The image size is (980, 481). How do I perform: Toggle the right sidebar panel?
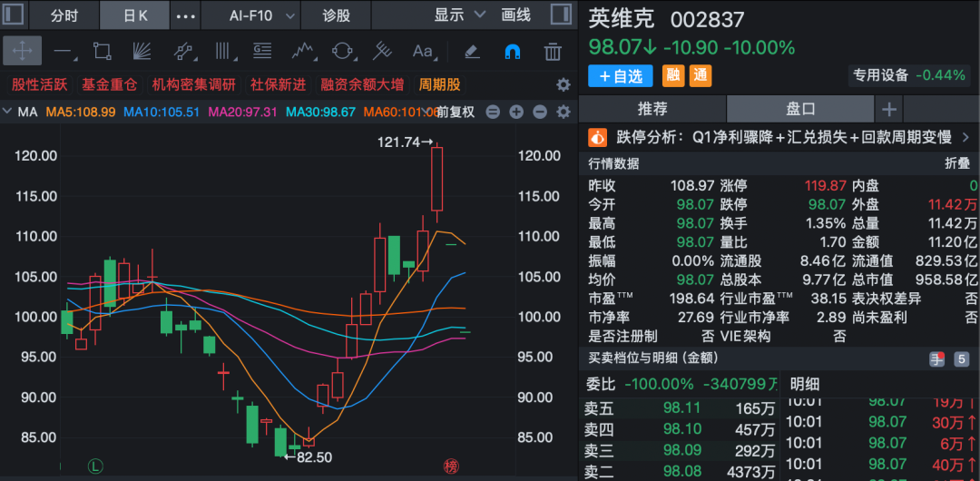click(x=562, y=15)
